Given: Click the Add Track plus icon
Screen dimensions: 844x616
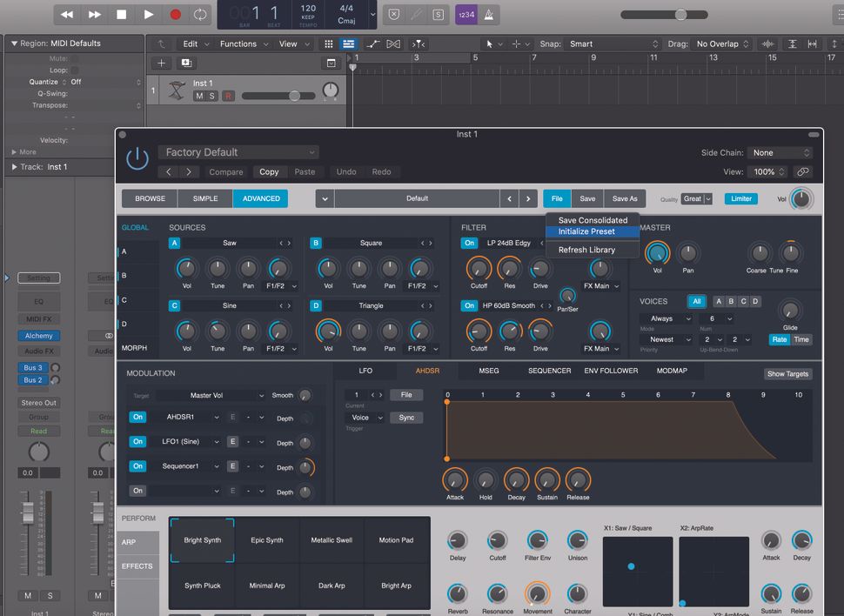Looking at the screenshot, I should click(162, 63).
